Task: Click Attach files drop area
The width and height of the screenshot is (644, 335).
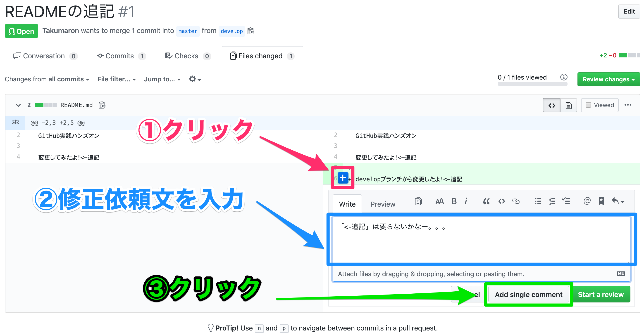Action: (x=481, y=274)
